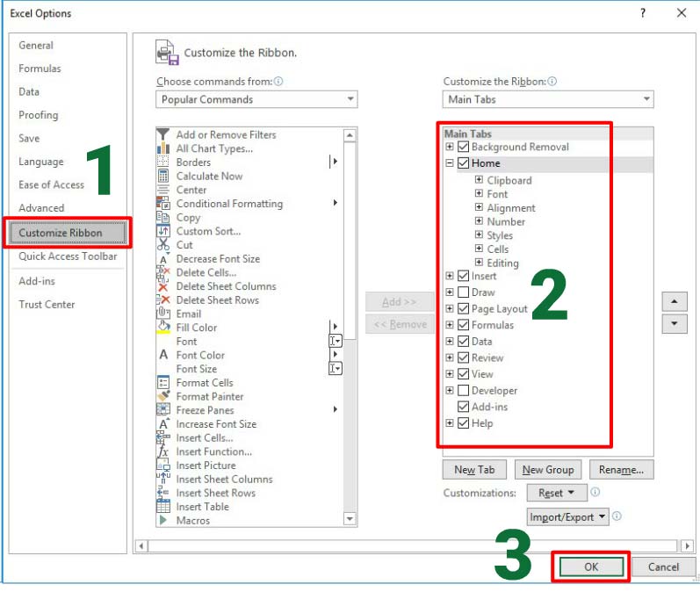Select the Format Painter brush icon
The image size is (700, 599).
163,396
